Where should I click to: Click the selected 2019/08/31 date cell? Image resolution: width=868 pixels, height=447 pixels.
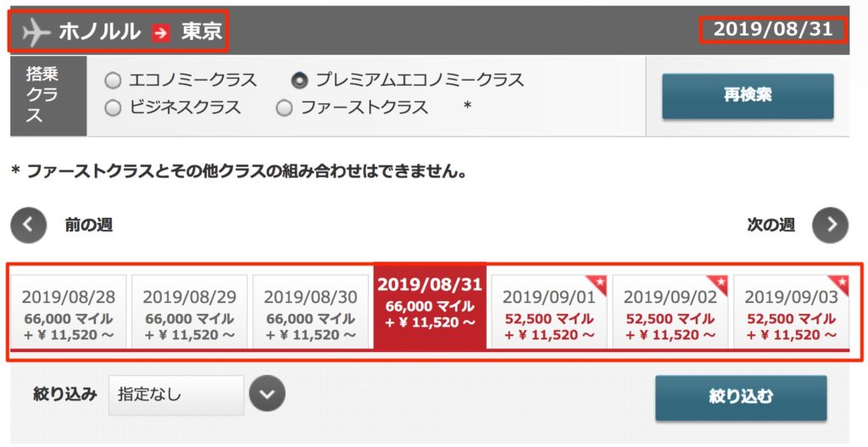pyautogui.click(x=430, y=307)
